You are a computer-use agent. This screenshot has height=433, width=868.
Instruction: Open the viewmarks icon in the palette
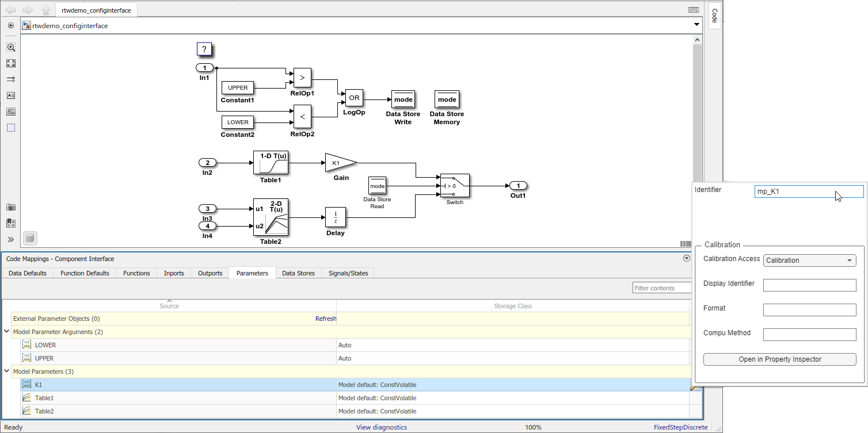click(x=11, y=223)
